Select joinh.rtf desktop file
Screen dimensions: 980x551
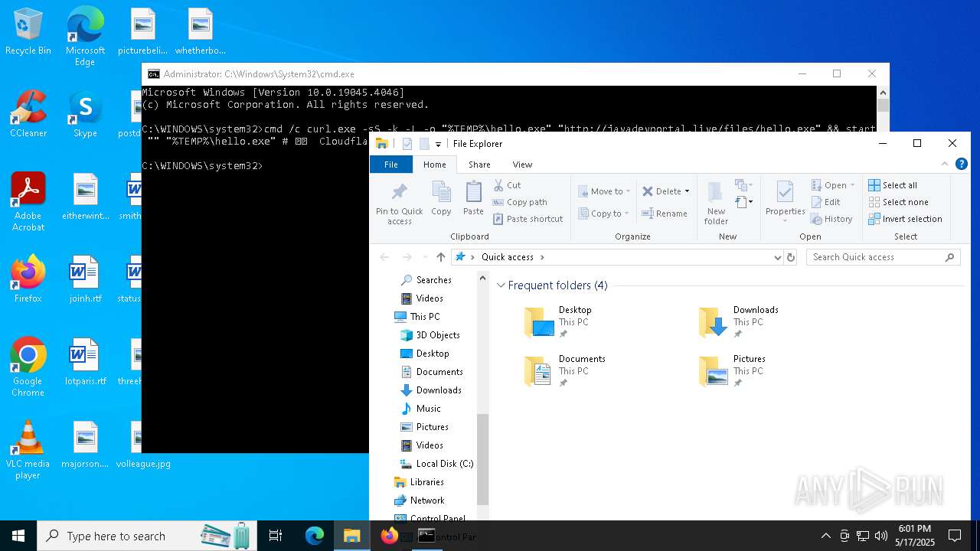pyautogui.click(x=85, y=280)
